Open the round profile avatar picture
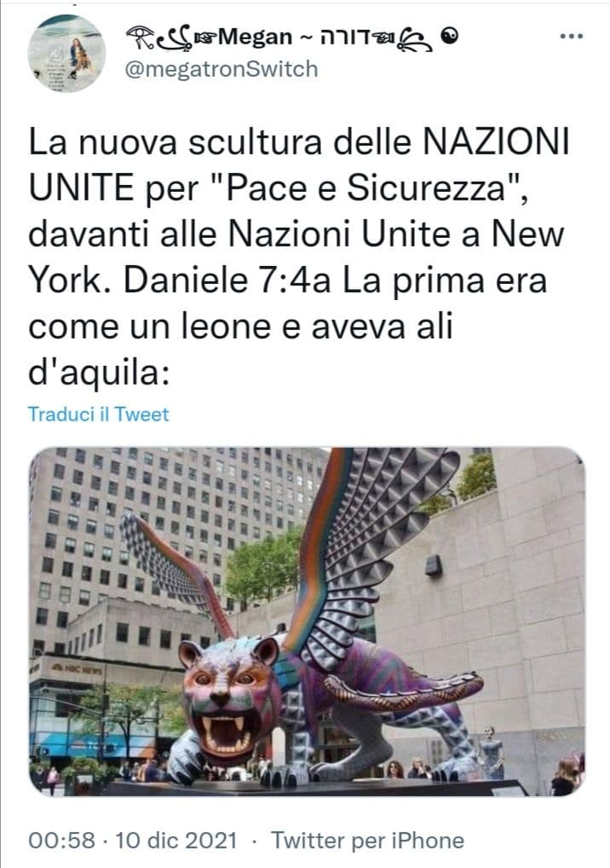 (x=67, y=54)
